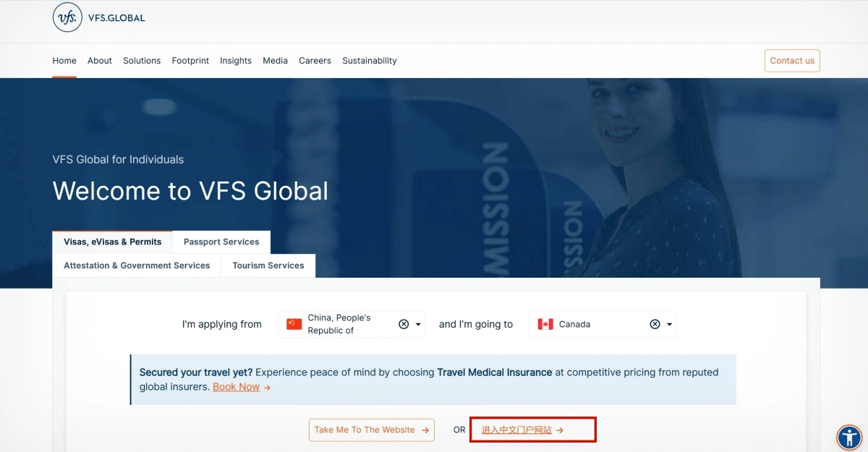Go to the Home menu item

(64, 61)
